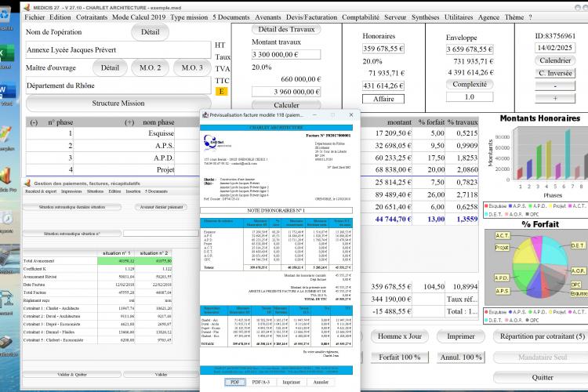Launch Excel from the desktop shortcut

click(7, 53)
